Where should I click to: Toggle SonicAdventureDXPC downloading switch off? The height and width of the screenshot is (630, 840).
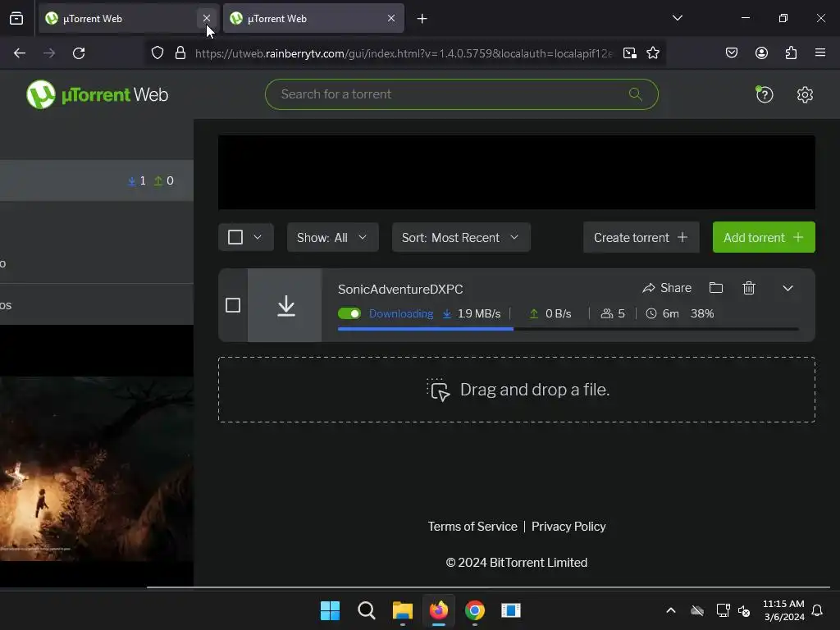point(349,313)
